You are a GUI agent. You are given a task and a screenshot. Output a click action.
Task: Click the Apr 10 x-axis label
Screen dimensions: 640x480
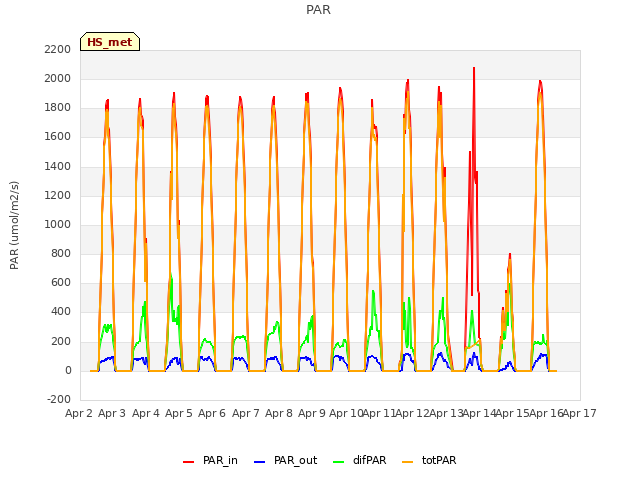pyautogui.click(x=346, y=413)
